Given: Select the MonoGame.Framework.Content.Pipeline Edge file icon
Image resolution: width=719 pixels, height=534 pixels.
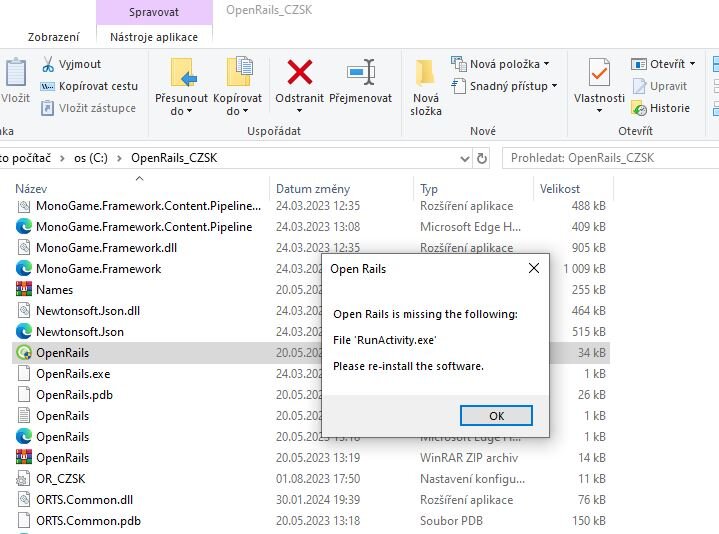Looking at the screenshot, I should [x=24, y=227].
